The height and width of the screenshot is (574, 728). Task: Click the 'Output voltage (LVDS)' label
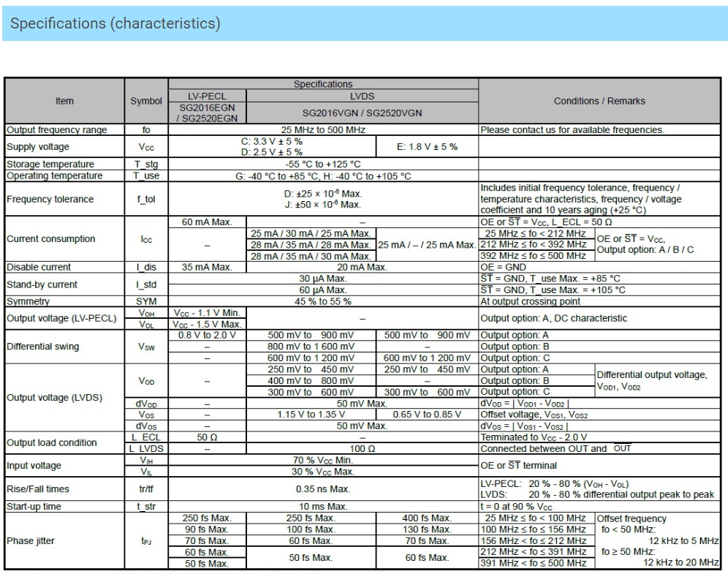point(54,398)
